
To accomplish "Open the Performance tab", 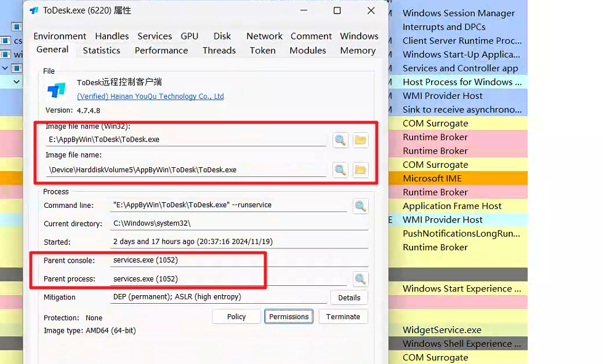I will (161, 50).
